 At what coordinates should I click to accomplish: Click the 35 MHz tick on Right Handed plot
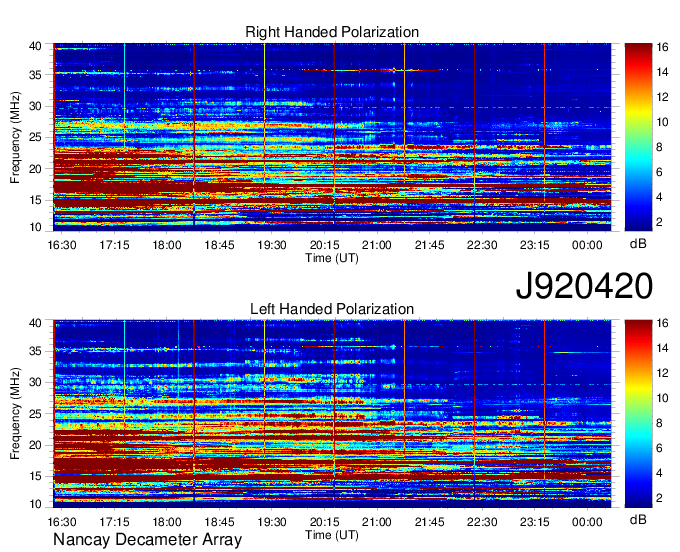35,75
